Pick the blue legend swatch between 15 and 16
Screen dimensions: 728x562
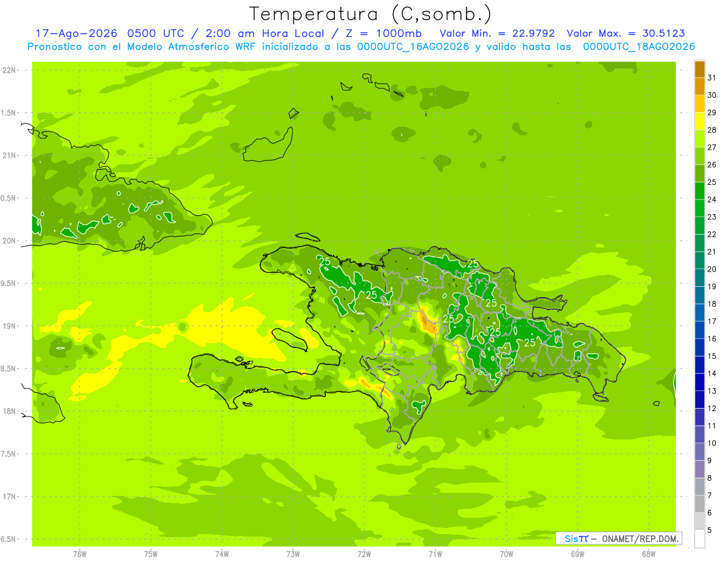[x=699, y=347]
